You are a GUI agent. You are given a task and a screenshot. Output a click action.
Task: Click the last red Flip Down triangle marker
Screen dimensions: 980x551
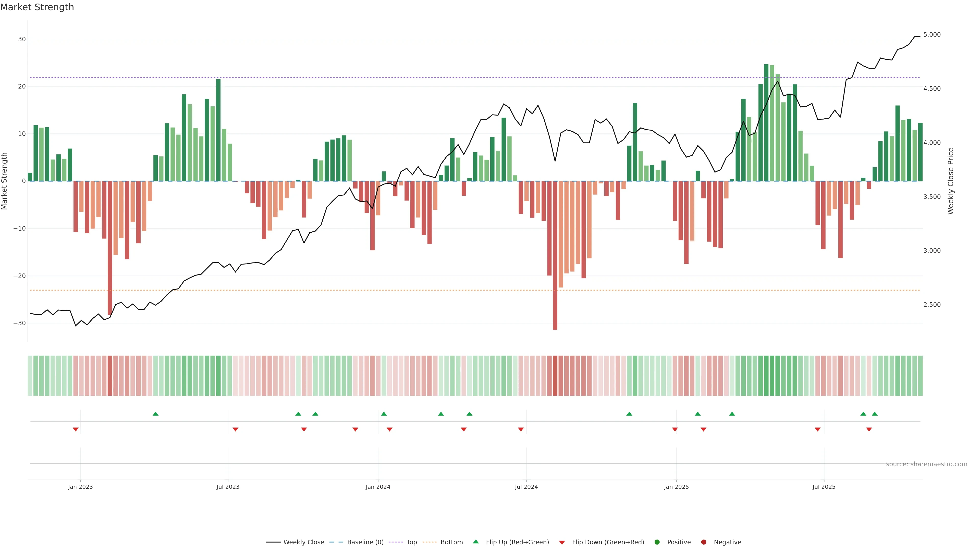[x=869, y=429]
